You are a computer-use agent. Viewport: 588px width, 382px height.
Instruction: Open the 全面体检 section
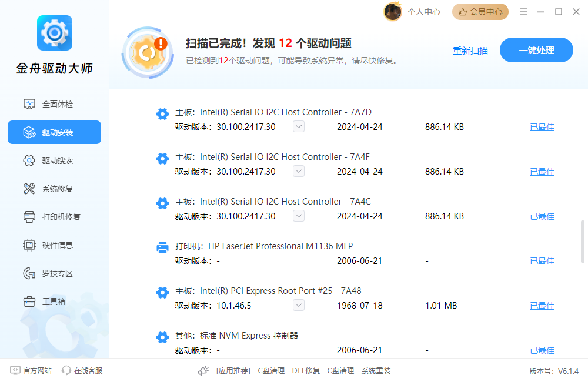(x=54, y=104)
